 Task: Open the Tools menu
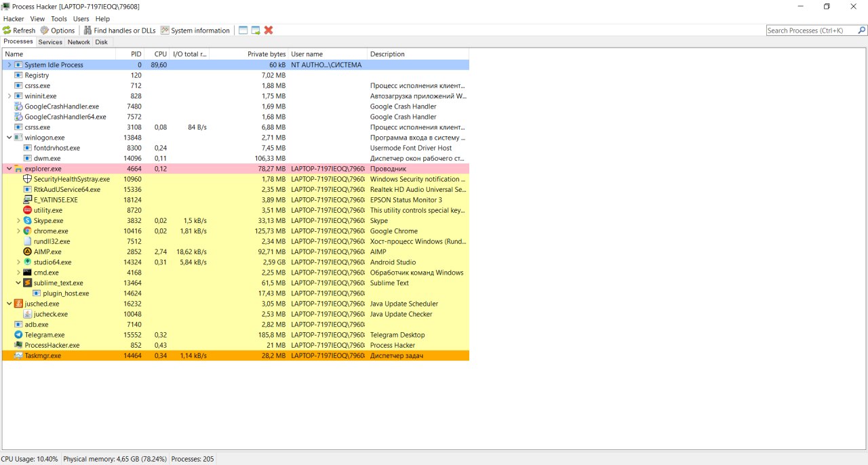(59, 19)
